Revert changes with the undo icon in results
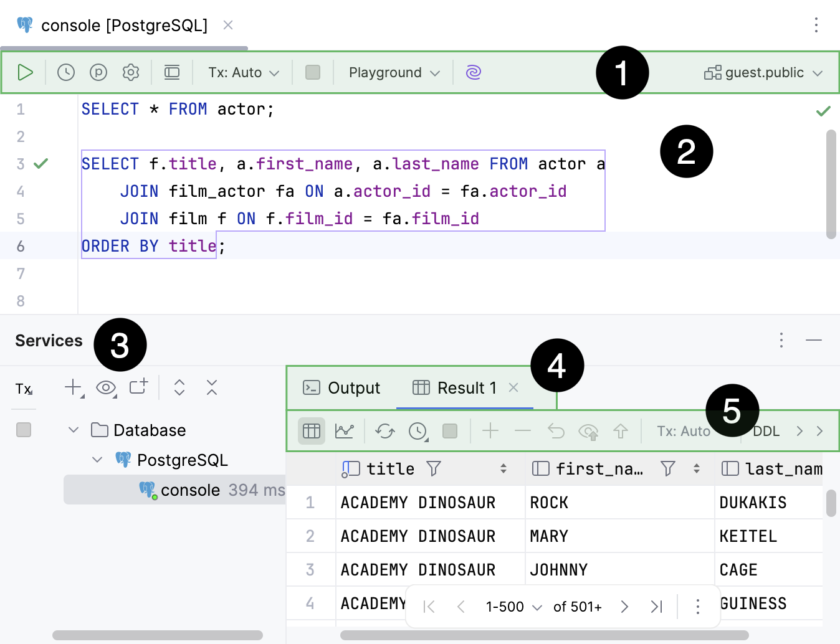 (x=555, y=430)
